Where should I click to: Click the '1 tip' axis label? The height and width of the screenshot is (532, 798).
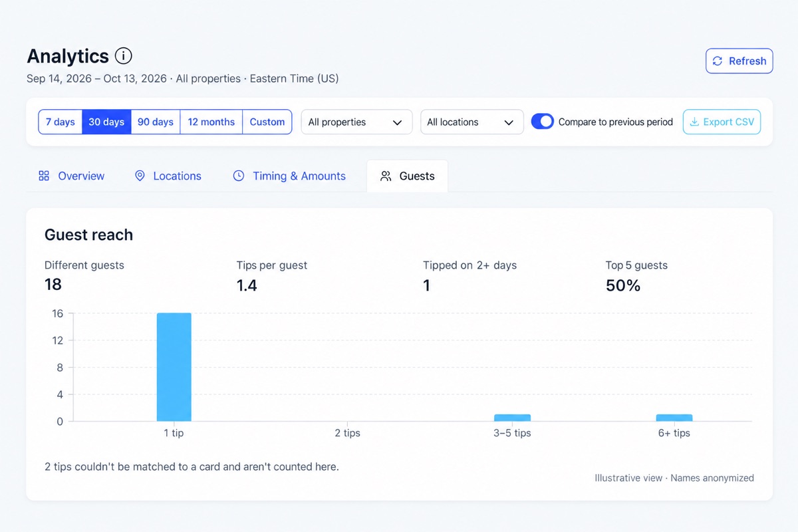tap(174, 433)
